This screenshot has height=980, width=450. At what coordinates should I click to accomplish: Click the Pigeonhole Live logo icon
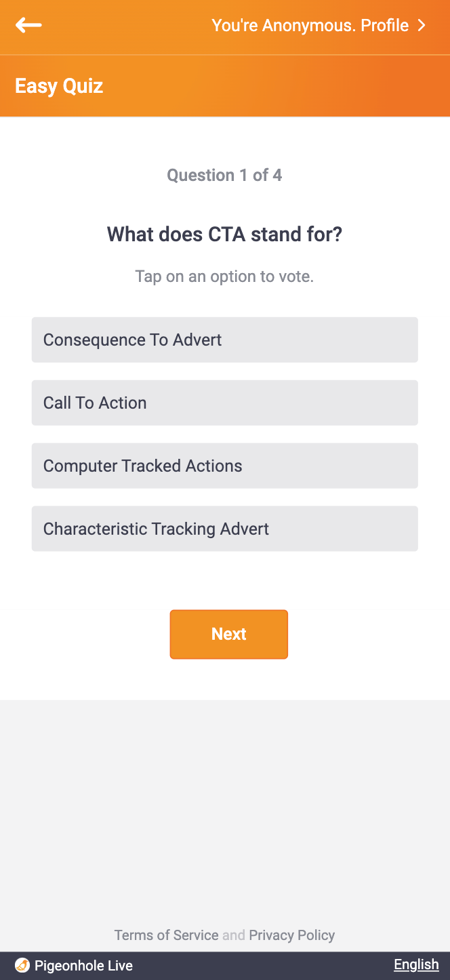(22, 965)
